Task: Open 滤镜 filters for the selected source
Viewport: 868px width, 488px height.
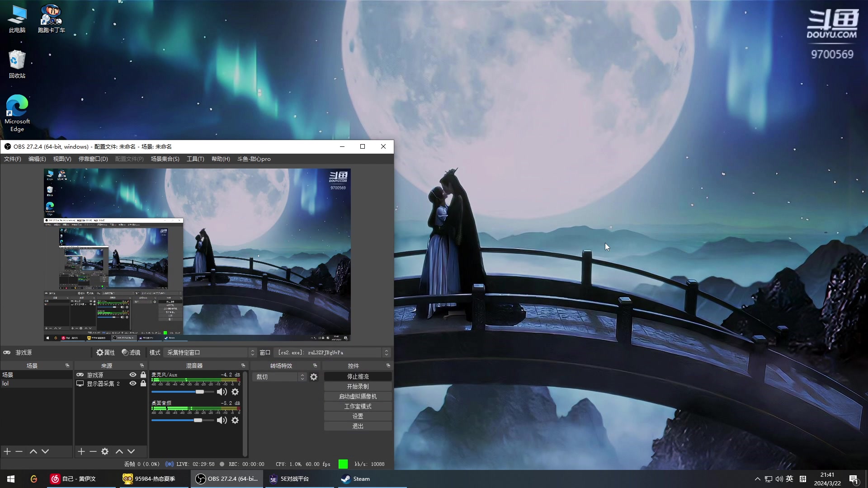Action: (131, 352)
